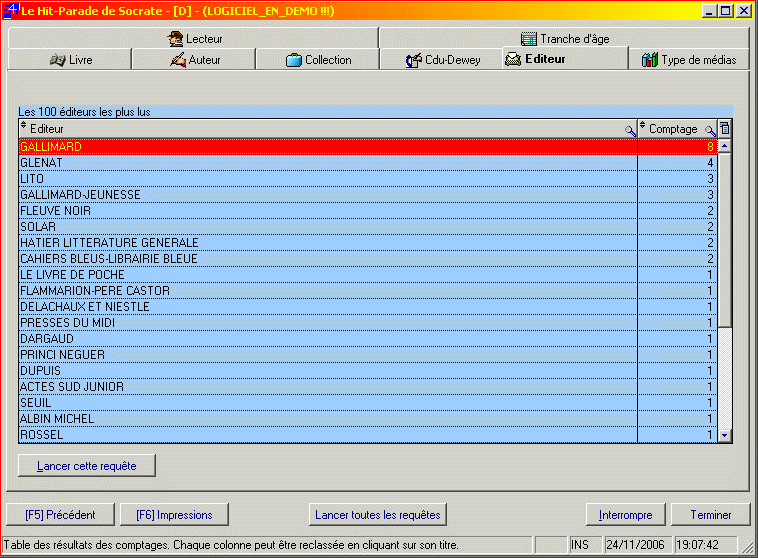Select the FLAMMARION-PERE CASTOR row

[367, 290]
